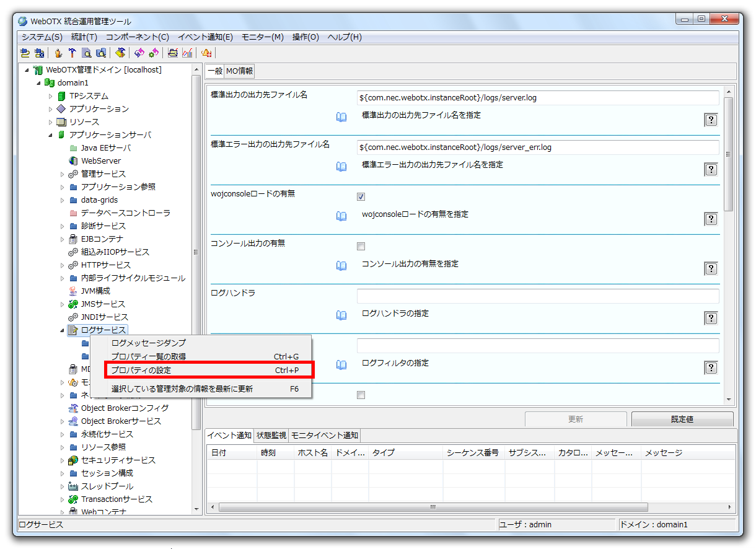Switch to the MO情報 tab
This screenshot has height=549, width=756.
[x=239, y=71]
